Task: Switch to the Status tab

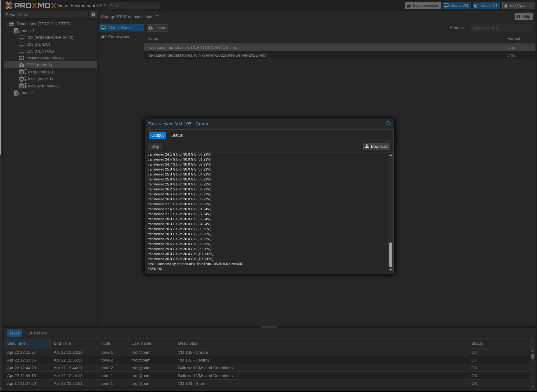Action: coord(177,135)
